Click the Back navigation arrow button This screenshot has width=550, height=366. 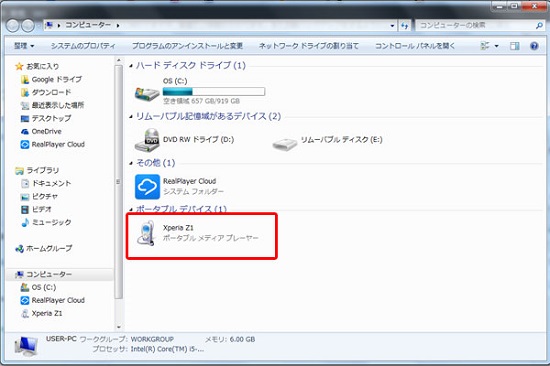13,25
